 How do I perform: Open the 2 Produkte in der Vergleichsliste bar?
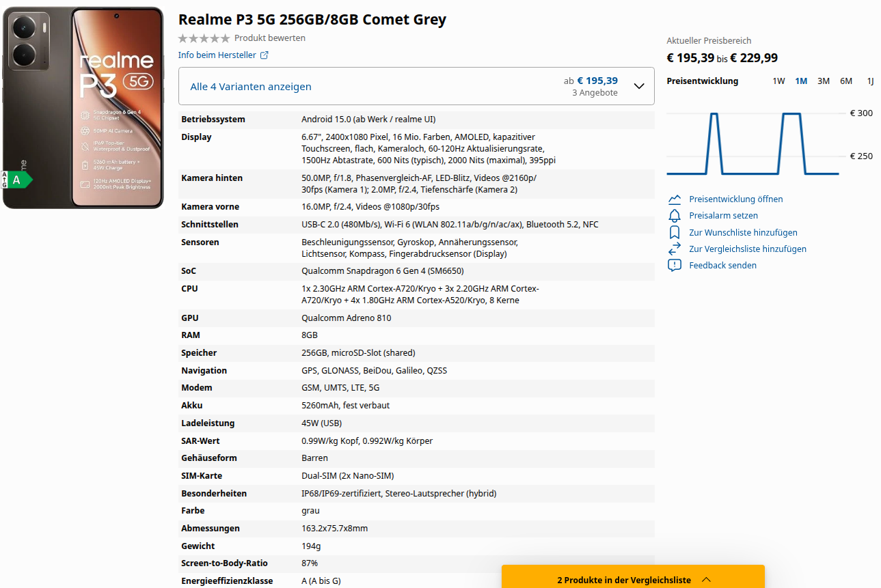(633, 577)
